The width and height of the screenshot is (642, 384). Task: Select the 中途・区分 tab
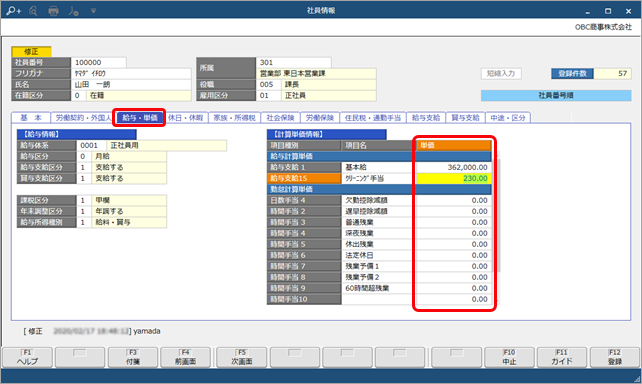tap(508, 117)
